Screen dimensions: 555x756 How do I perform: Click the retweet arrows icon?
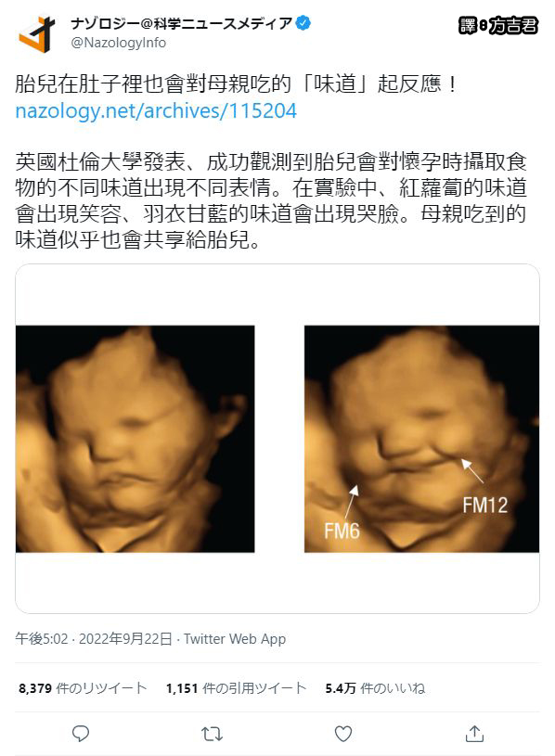[212, 734]
